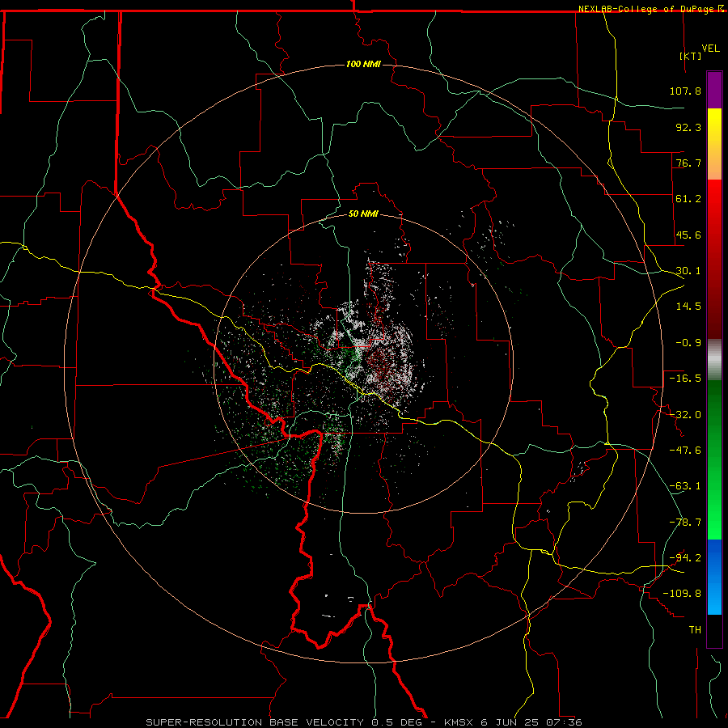Select the -16.5 velocity scale value
Viewport: 728px width, 728px height.
pyautogui.click(x=685, y=379)
